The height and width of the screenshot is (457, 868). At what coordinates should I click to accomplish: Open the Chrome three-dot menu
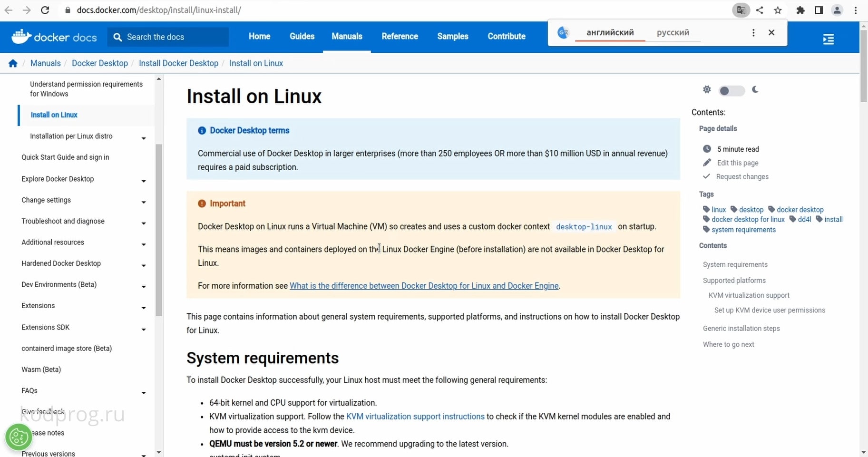856,10
